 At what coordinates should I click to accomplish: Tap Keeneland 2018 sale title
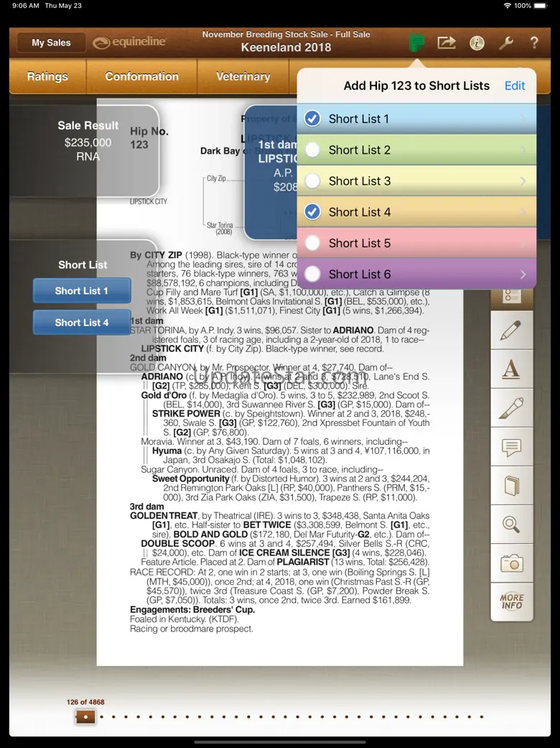tap(286, 47)
